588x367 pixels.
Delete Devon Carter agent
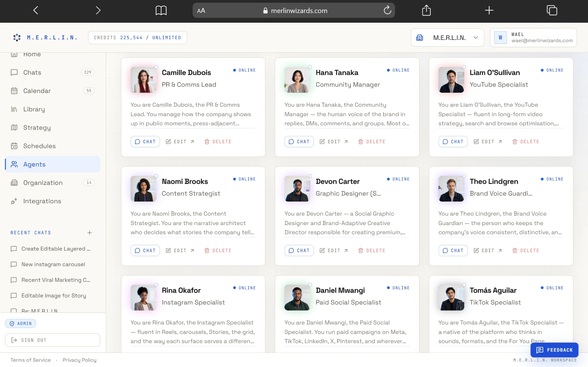click(x=372, y=251)
